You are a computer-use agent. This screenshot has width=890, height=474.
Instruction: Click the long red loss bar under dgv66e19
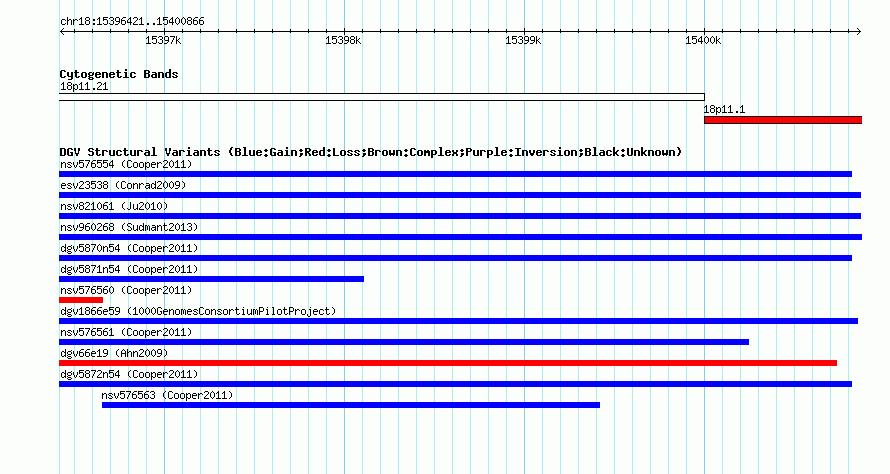(448, 363)
